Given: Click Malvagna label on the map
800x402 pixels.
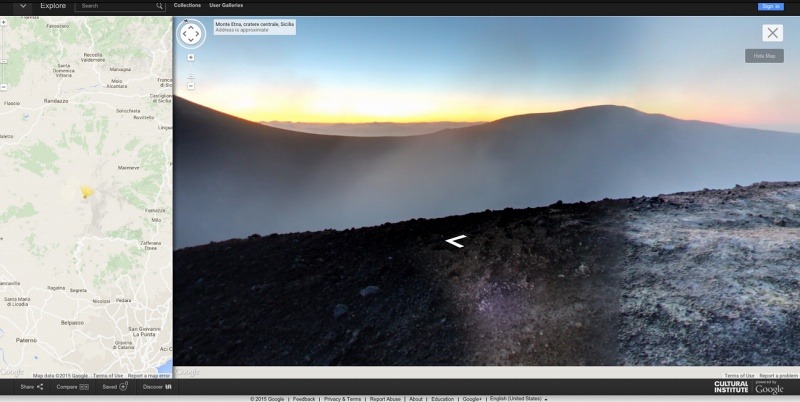Looking at the screenshot, I should click(120, 69).
